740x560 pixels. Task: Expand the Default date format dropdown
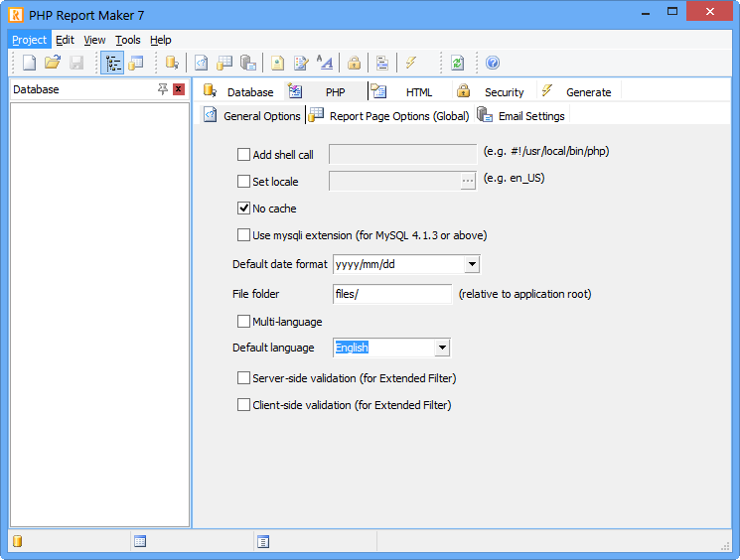coord(472,264)
